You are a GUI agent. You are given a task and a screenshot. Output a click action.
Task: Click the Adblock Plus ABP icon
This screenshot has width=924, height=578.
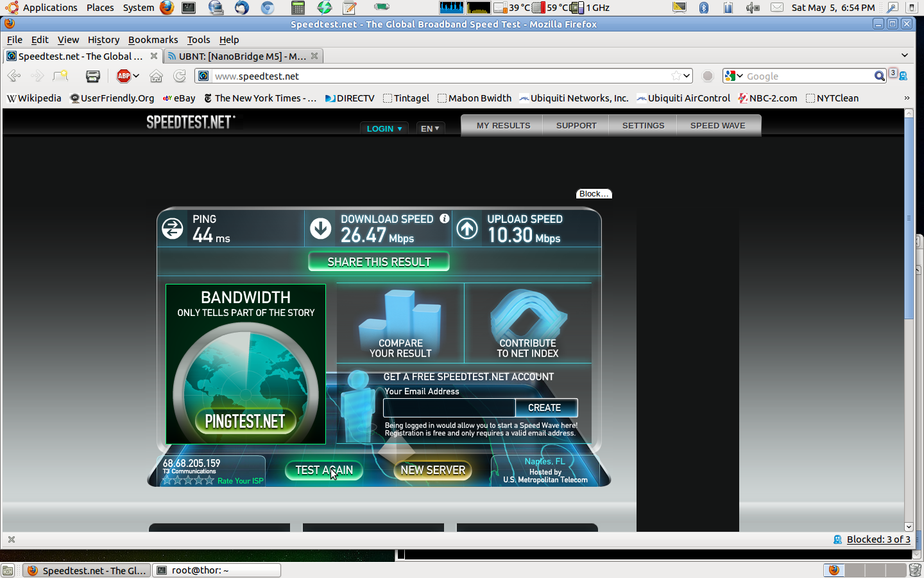[x=124, y=76]
